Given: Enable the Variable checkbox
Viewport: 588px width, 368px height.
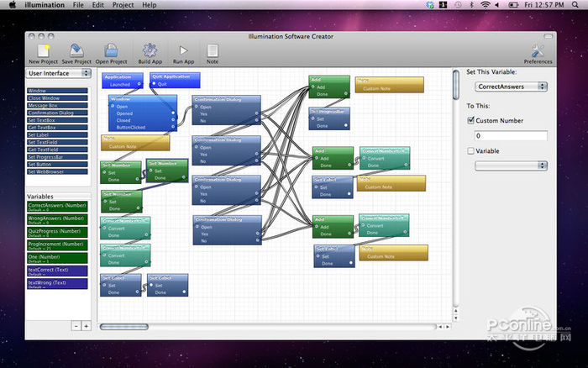Looking at the screenshot, I should coord(471,150).
